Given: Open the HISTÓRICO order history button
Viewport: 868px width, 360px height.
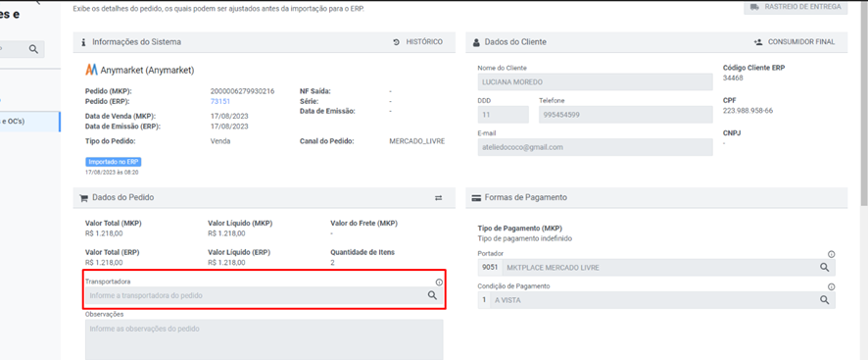Looking at the screenshot, I should 418,41.
